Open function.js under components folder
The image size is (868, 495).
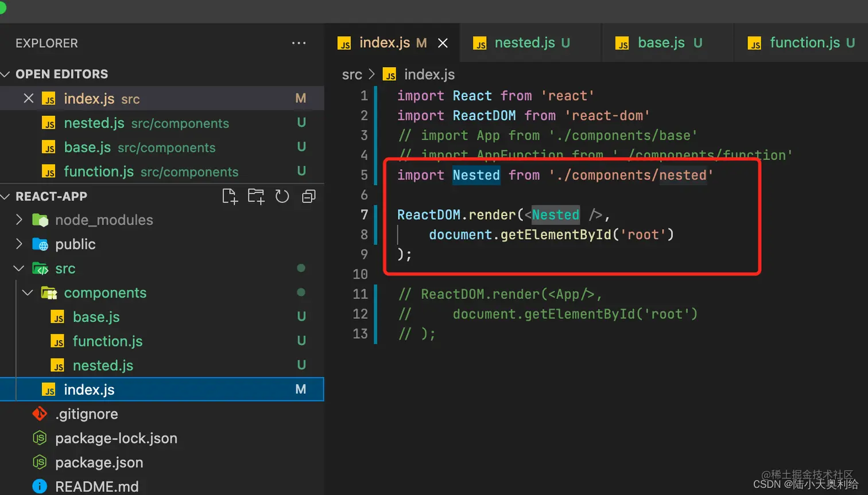click(x=162, y=341)
